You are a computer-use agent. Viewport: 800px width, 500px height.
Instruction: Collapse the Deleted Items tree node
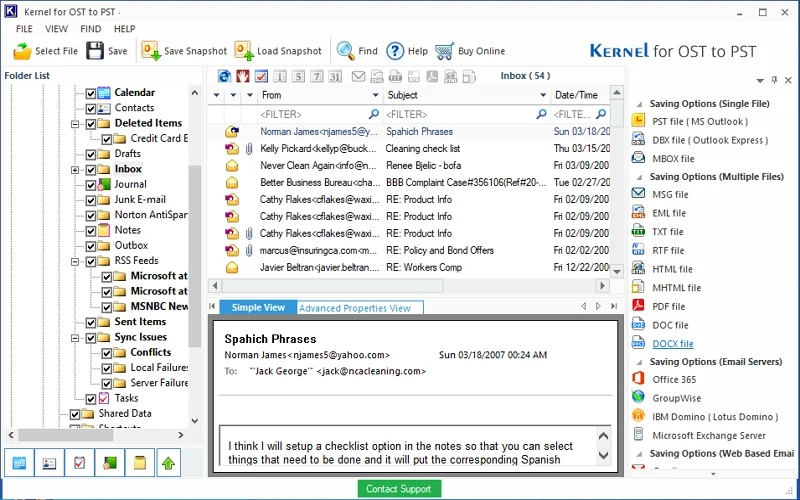click(75, 123)
